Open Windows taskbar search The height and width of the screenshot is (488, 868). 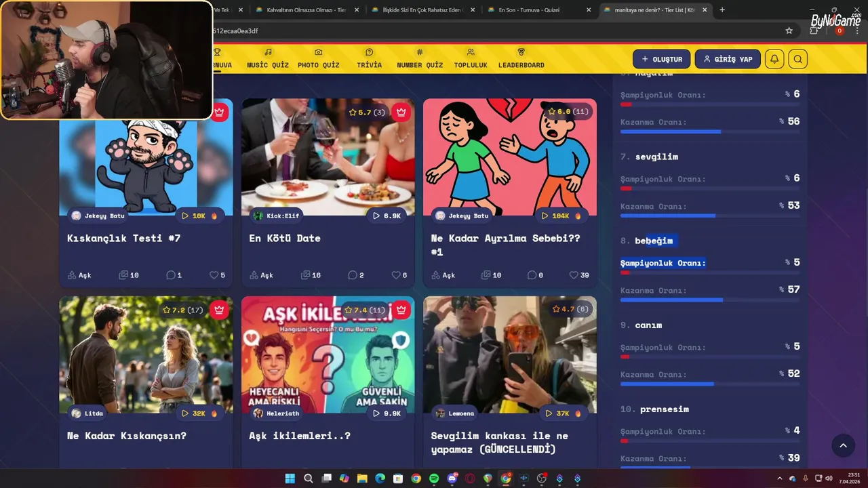[x=309, y=479]
